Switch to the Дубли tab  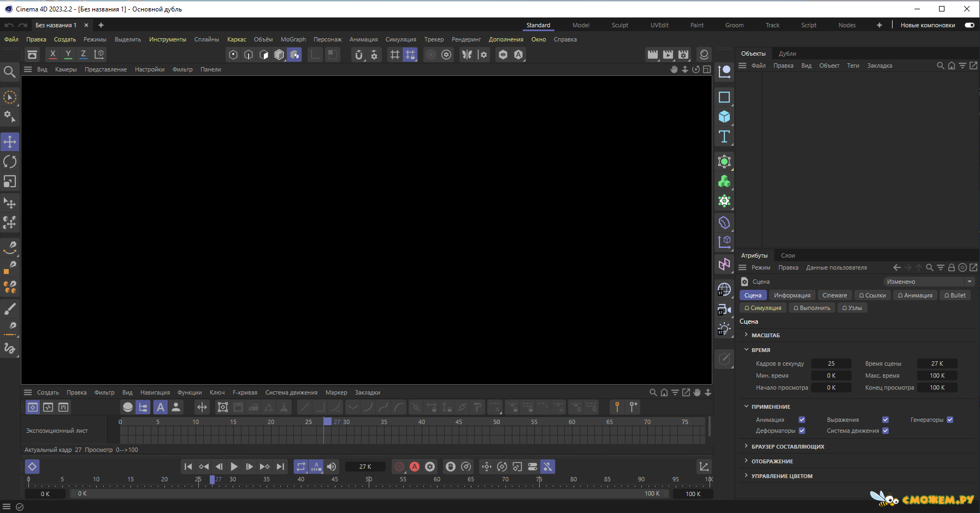[x=787, y=53]
